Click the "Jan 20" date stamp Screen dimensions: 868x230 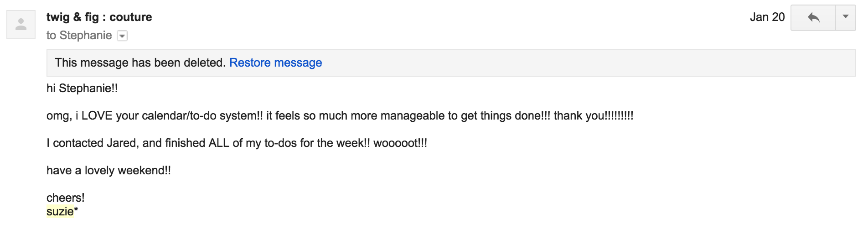click(767, 17)
